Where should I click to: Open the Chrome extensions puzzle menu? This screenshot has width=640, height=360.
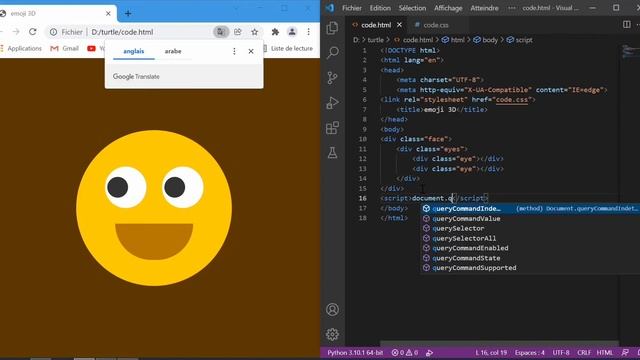coord(275,32)
